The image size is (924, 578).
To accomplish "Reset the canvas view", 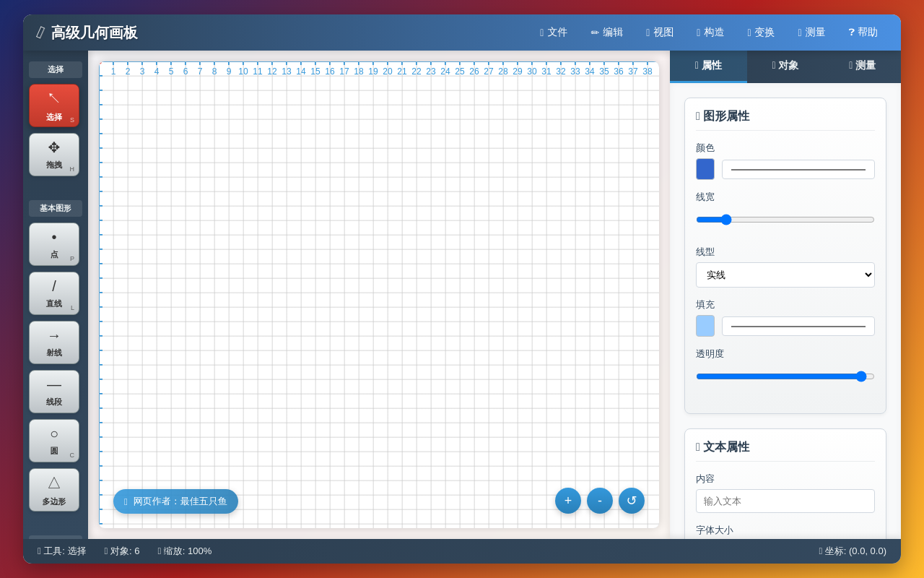I will click(632, 501).
